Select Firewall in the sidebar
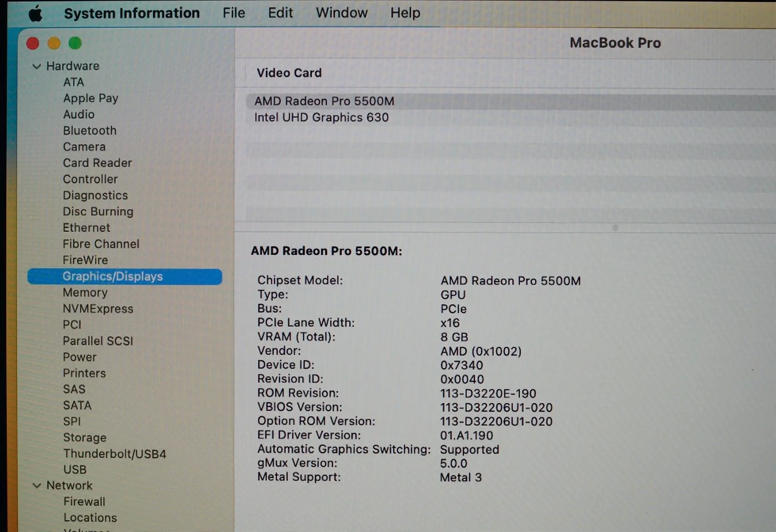 coord(84,502)
